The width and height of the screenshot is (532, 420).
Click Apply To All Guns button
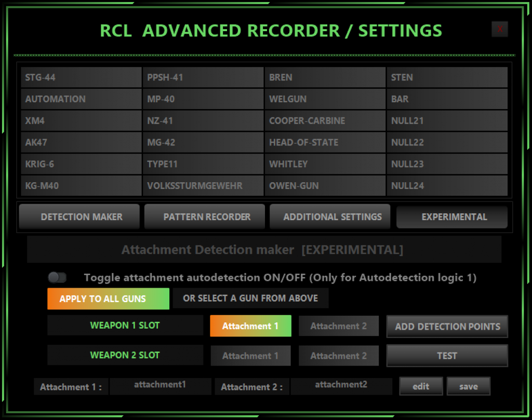[108, 299]
